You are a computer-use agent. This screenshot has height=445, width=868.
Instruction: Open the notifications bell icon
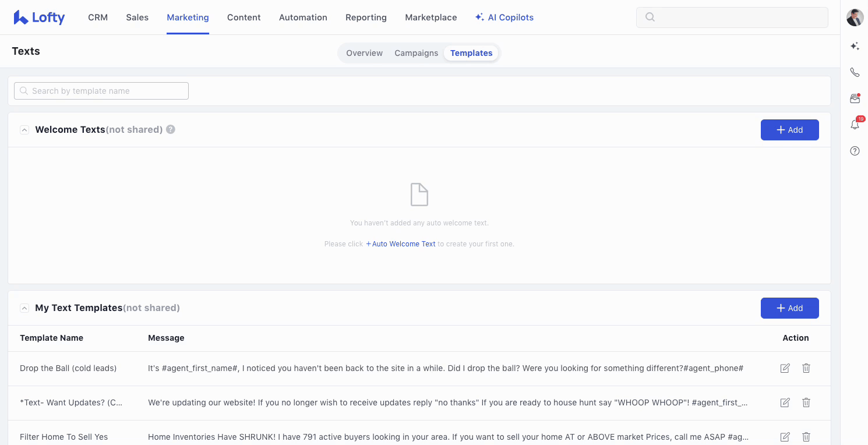[855, 125]
